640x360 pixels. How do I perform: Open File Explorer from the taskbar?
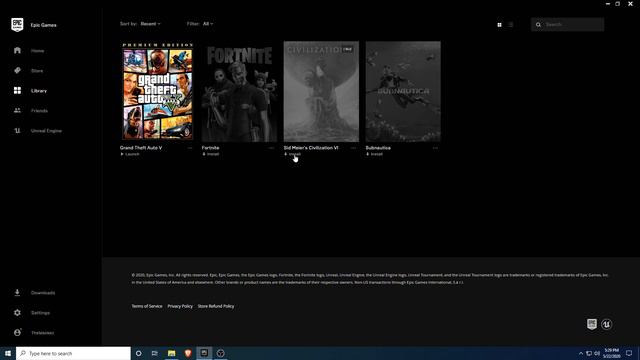[x=171, y=353]
